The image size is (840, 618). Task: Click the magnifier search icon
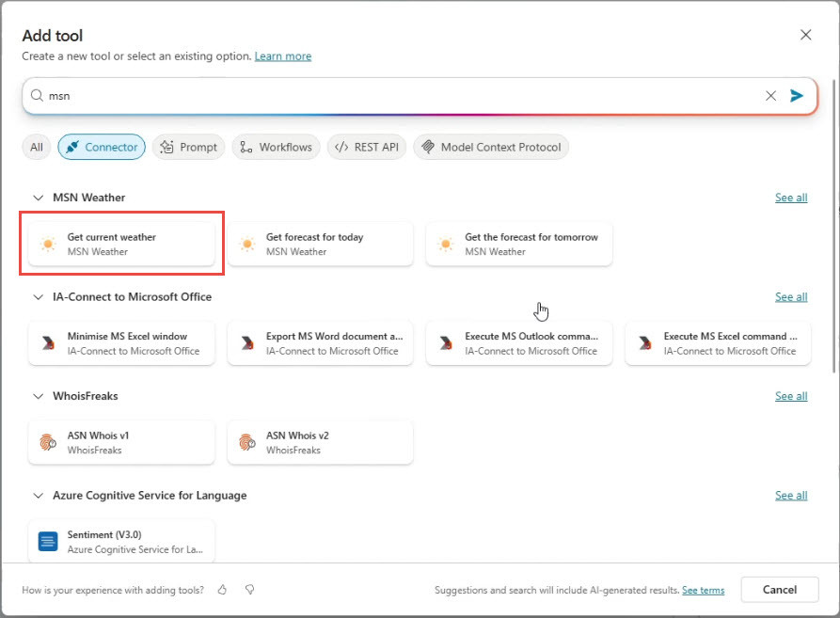click(x=37, y=95)
